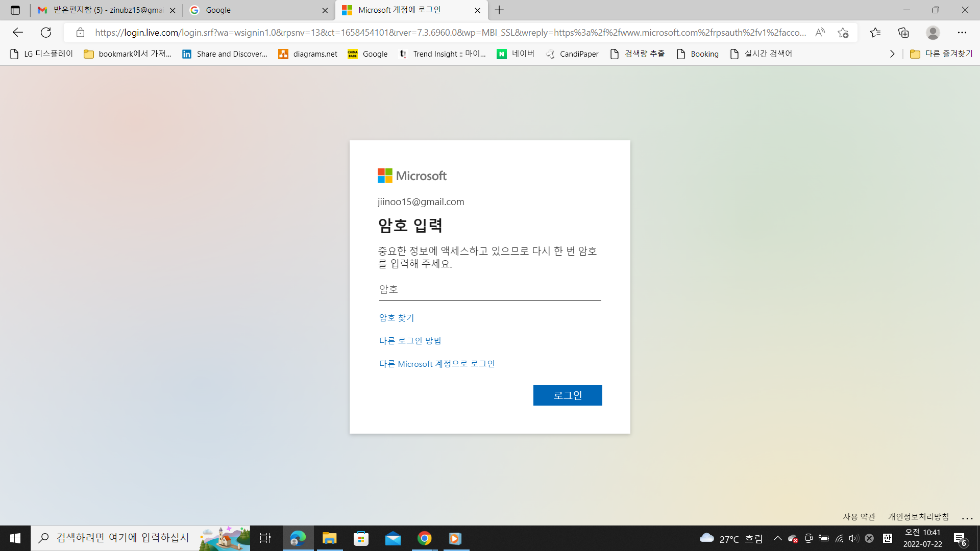Show hidden system tray icons
980x551 pixels.
click(777, 538)
